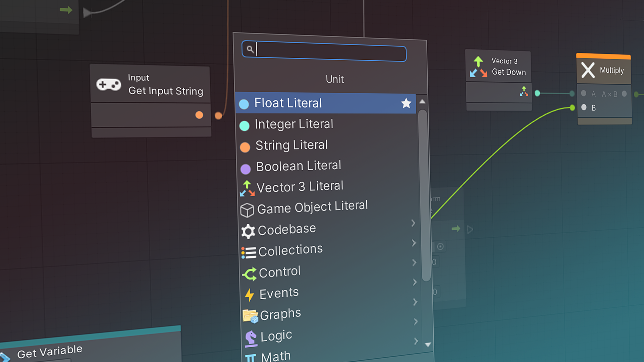Click the Vector 3 axes icon on Get Down node
Screen dimensions: 644x362
pyautogui.click(x=478, y=67)
